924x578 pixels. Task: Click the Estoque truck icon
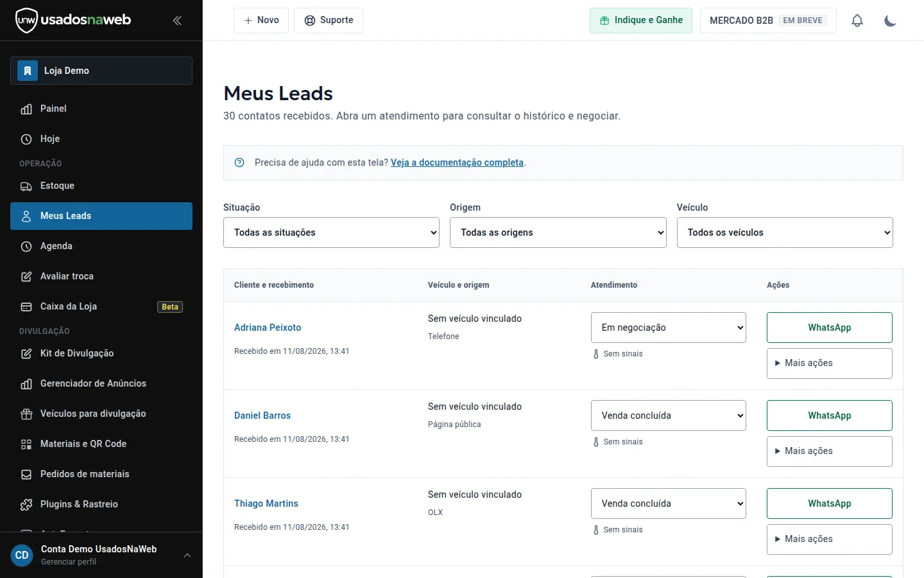(x=26, y=186)
